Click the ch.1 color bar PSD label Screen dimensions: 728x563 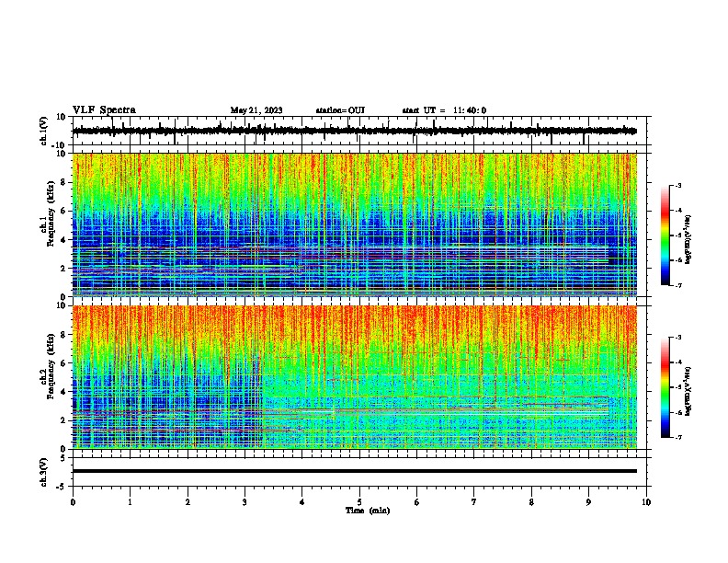689,240
